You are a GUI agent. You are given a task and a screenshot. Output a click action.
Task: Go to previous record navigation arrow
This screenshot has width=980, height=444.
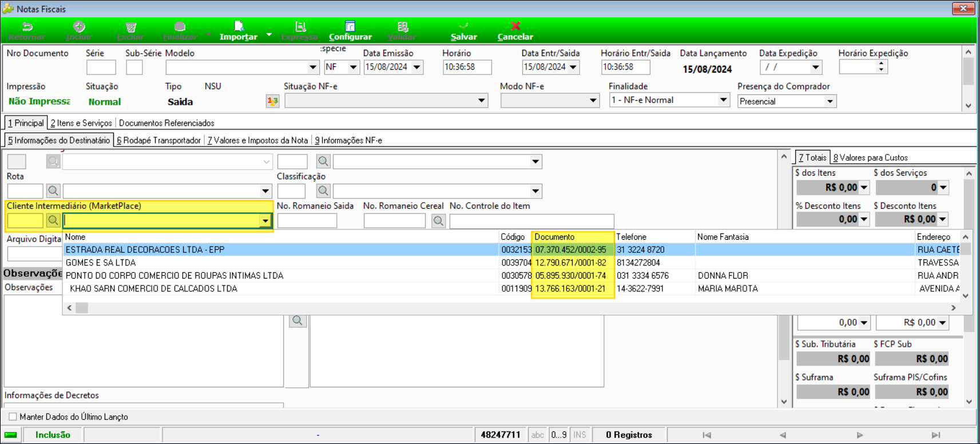point(783,435)
